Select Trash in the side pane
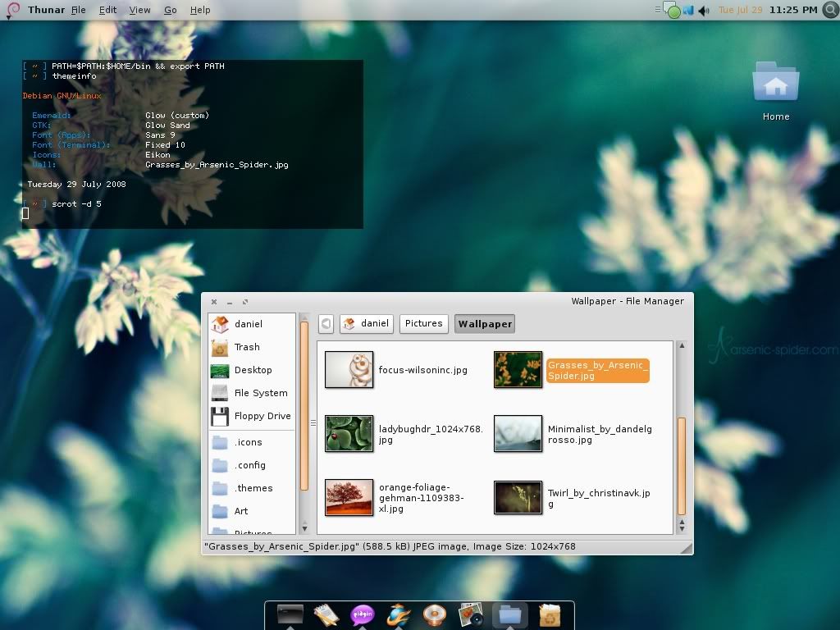This screenshot has width=840, height=630. 246,347
